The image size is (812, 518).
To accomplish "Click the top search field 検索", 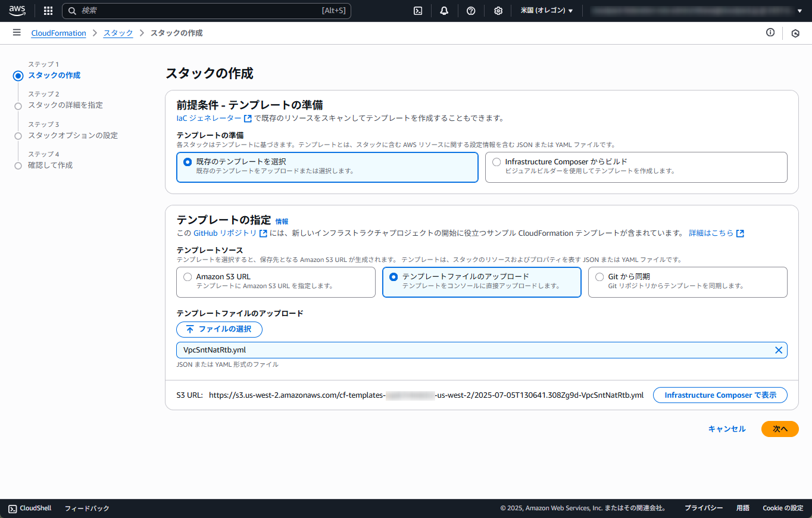I will pos(206,11).
